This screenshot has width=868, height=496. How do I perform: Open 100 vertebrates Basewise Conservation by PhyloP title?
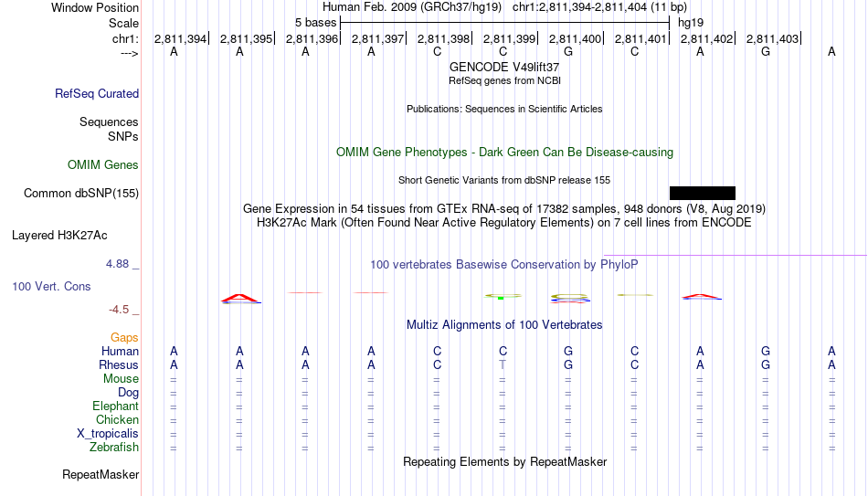(504, 265)
